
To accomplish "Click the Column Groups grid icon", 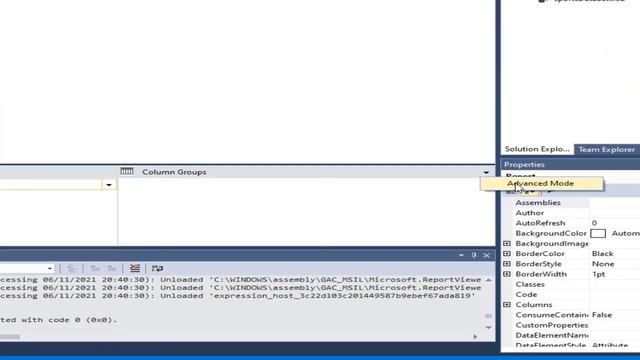I will [127, 171].
